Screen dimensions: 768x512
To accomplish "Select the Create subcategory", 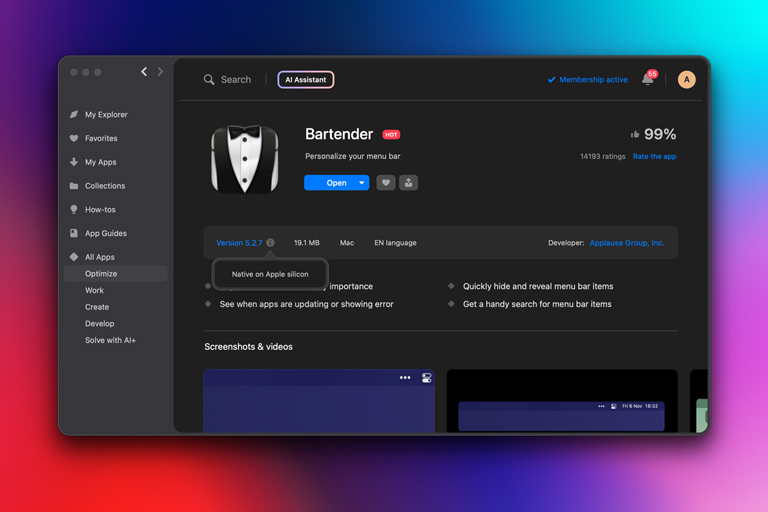I will click(97, 307).
